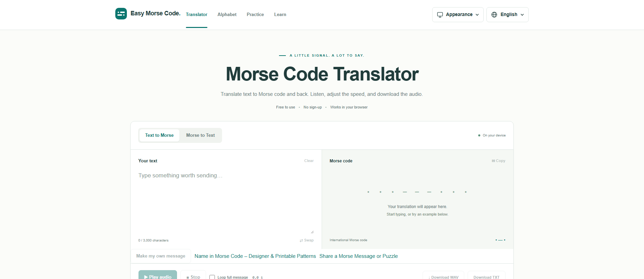Click the Appearance chevron arrow
This screenshot has width=644, height=279.
[x=477, y=15]
